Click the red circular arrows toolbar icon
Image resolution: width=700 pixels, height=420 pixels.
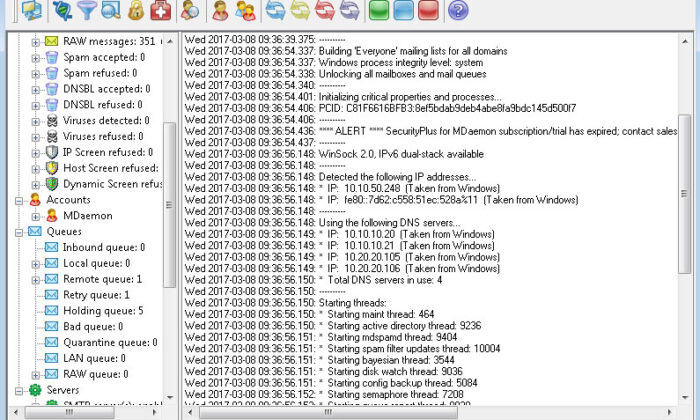pyautogui.click(x=325, y=10)
